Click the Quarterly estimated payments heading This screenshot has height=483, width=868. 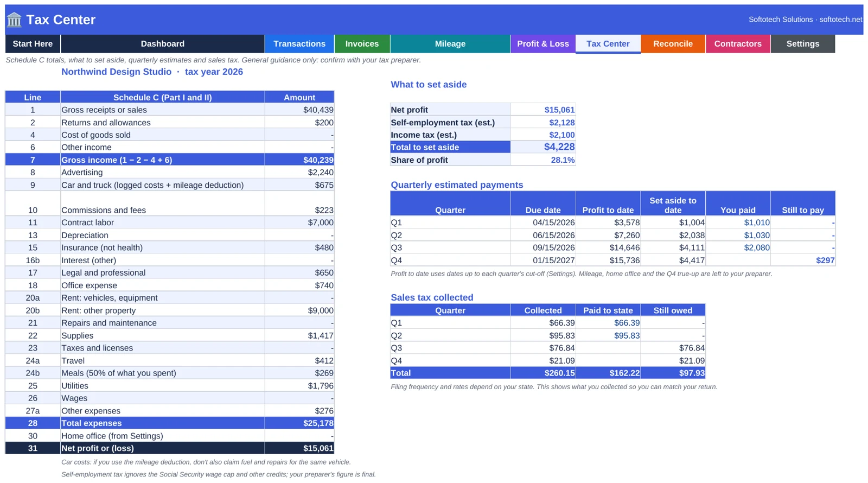457,185
